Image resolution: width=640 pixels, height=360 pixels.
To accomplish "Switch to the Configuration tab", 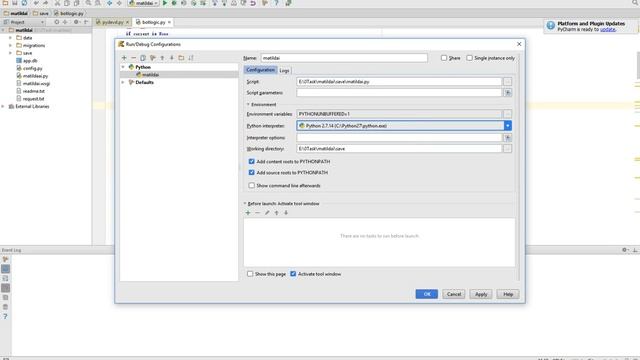I will coord(260,70).
